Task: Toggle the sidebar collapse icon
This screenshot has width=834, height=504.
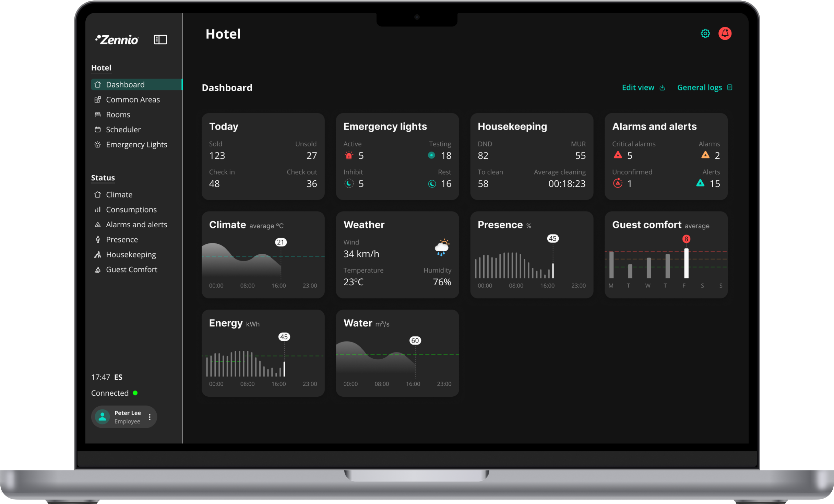Action: pos(160,40)
